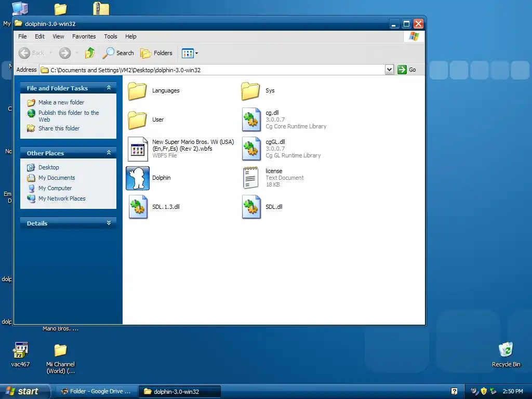Click the Windows flag logo in menu bar
This screenshot has height=399, width=532.
point(414,36)
